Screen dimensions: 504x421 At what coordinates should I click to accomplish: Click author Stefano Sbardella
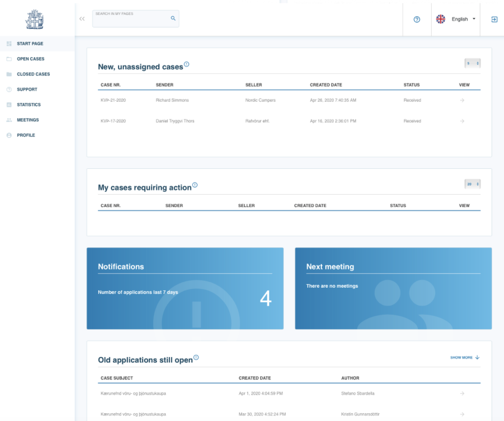[x=358, y=393]
